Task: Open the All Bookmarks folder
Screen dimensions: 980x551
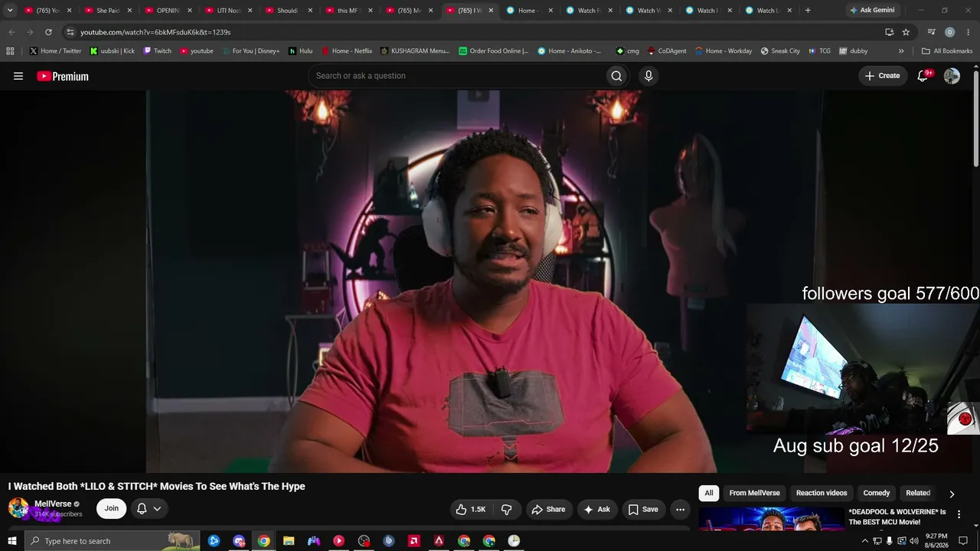Action: [947, 51]
